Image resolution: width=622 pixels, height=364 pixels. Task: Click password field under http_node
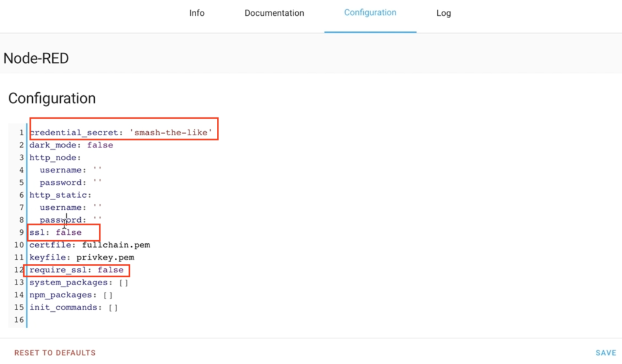coord(70,183)
